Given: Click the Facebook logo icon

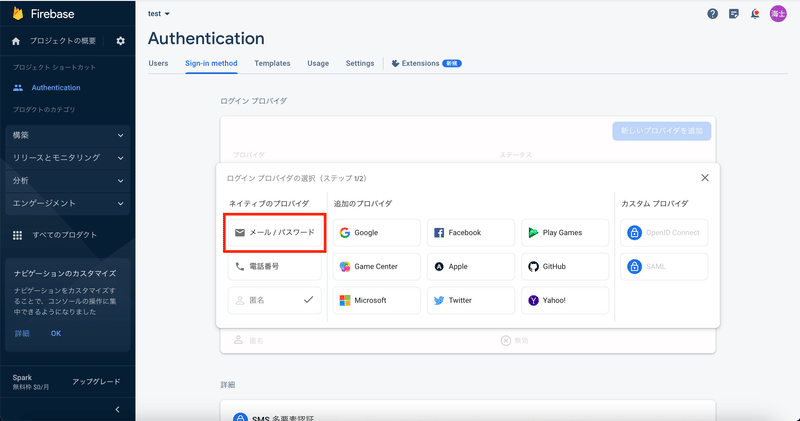Looking at the screenshot, I should (439, 233).
